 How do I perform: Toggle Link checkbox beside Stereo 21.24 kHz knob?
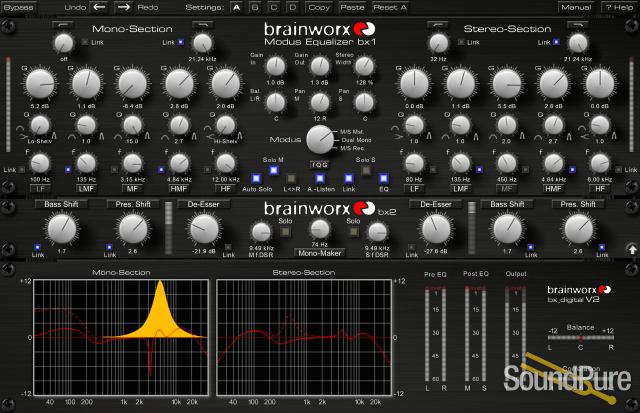click(556, 42)
